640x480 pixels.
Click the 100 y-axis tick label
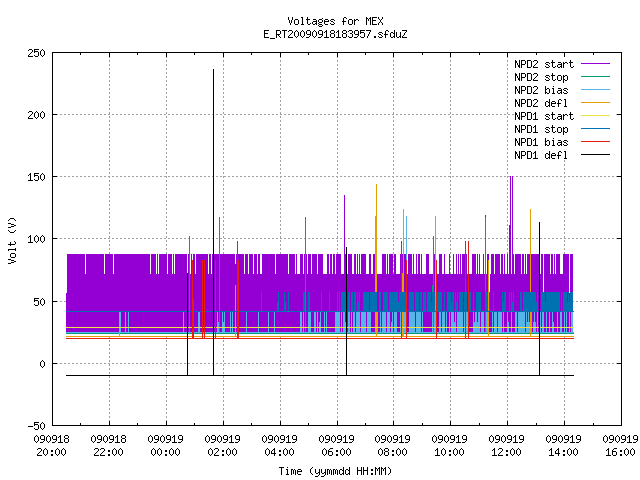click(37, 239)
